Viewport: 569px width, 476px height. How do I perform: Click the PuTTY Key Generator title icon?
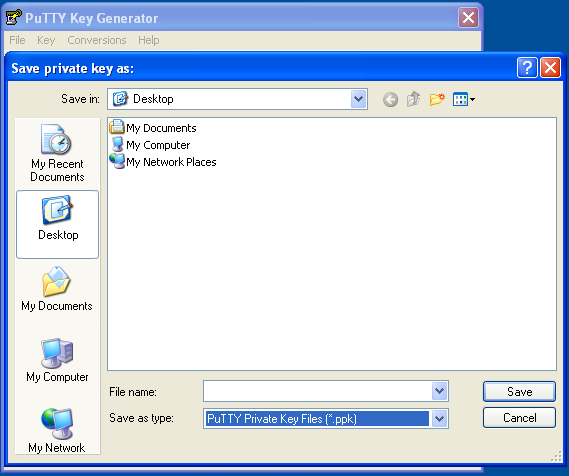point(13,17)
